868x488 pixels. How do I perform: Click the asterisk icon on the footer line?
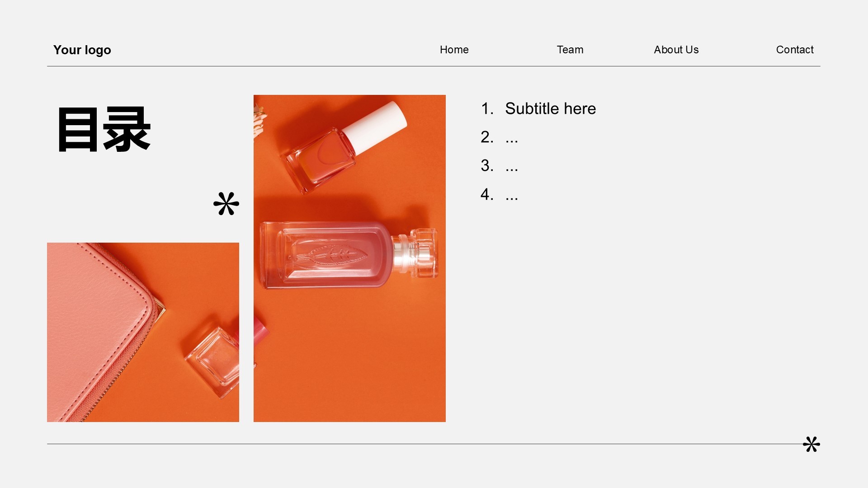(x=811, y=444)
